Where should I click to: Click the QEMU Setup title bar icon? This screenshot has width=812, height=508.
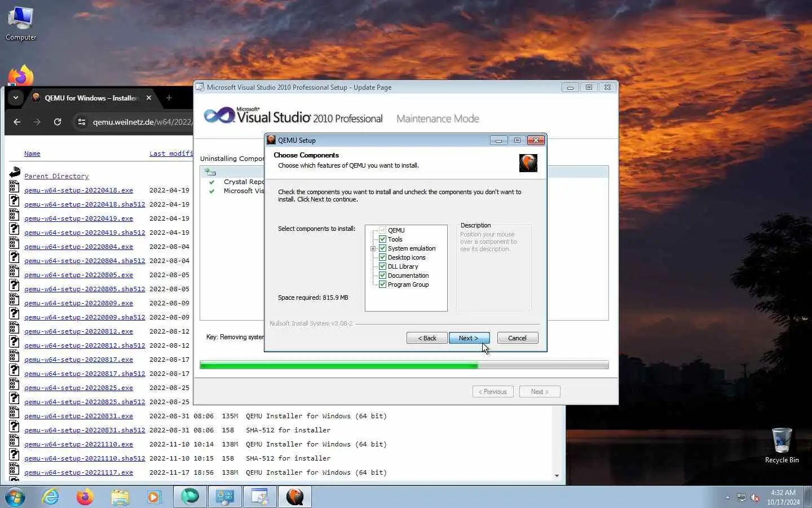pyautogui.click(x=271, y=140)
